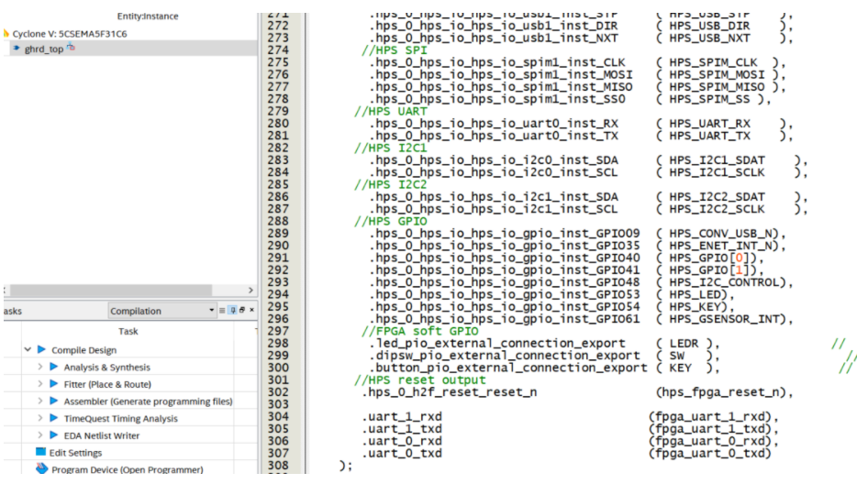Click line number 274 in the editor gutter
The width and height of the screenshot is (868, 484).
278,49
